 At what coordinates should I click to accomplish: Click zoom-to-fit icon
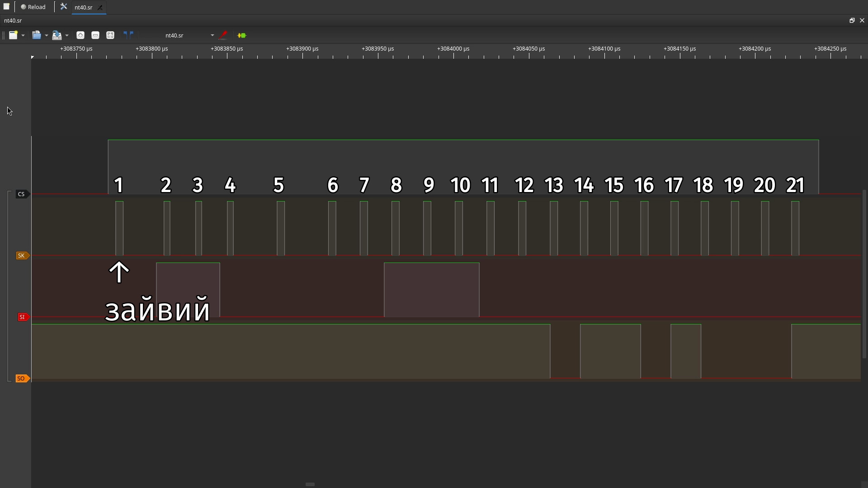tap(110, 35)
